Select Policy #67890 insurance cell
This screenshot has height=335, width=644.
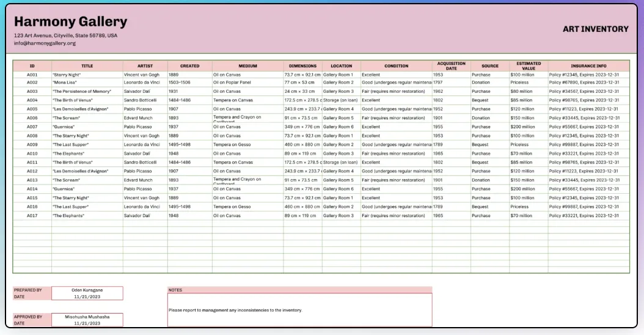588,83
